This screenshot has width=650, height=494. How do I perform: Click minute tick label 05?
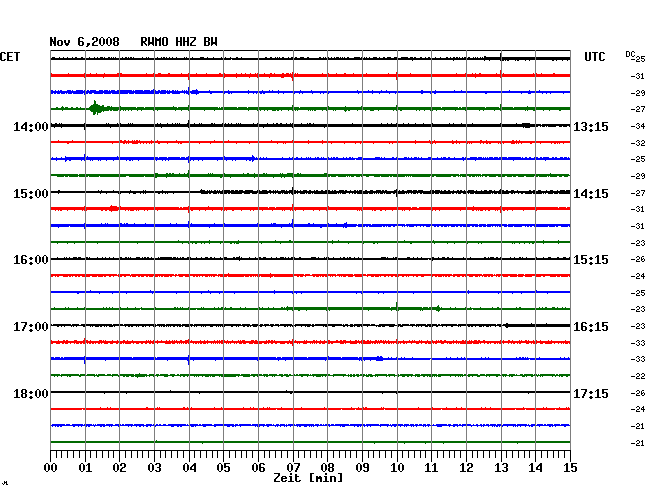pyautogui.click(x=223, y=468)
